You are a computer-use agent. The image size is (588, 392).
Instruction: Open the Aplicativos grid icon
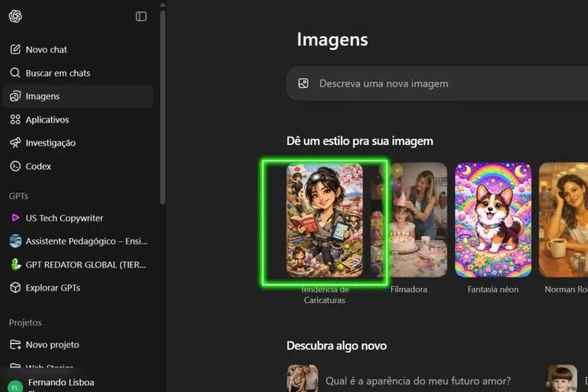tap(15, 119)
